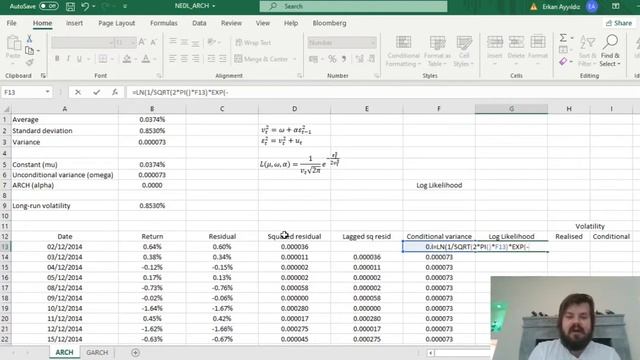Click the Fill Color bucket swatch

coord(127,59)
